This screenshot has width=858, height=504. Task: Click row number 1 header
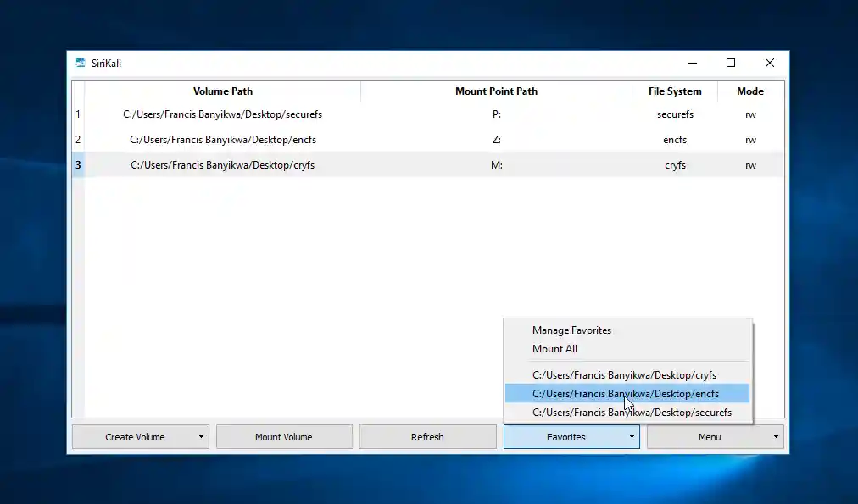78,114
